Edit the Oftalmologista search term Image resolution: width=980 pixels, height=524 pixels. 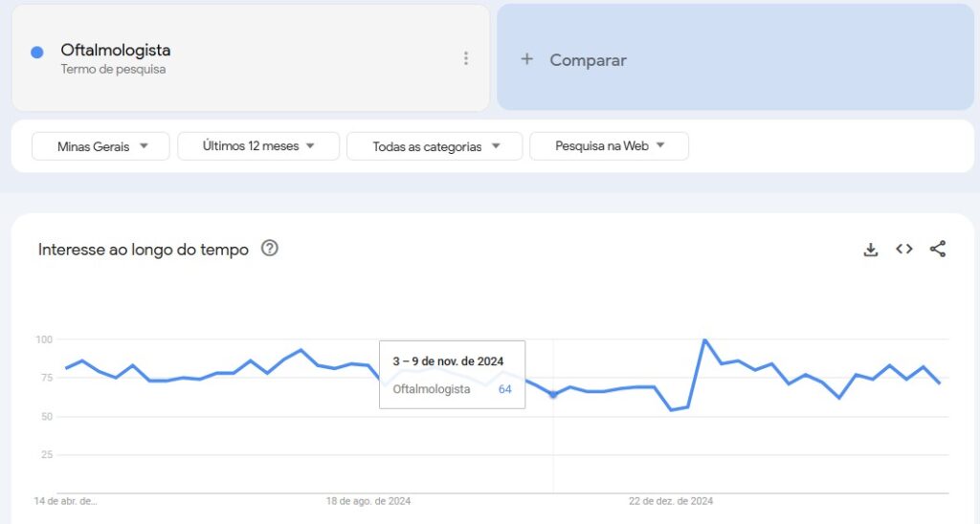click(x=116, y=50)
